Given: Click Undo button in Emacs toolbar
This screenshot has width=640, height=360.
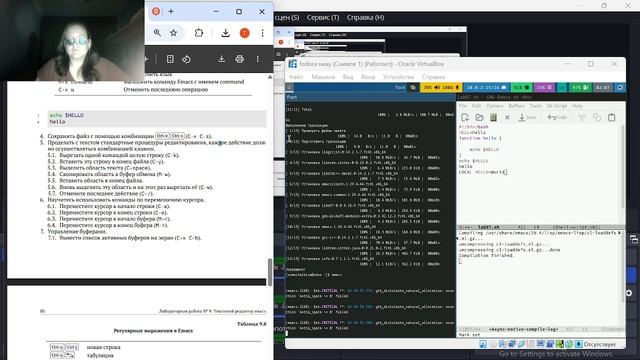Looking at the screenshot, I should click(558, 118).
